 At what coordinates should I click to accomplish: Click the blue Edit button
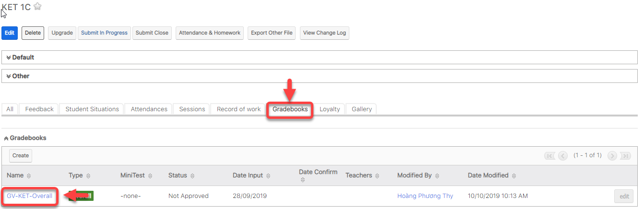[x=10, y=33]
